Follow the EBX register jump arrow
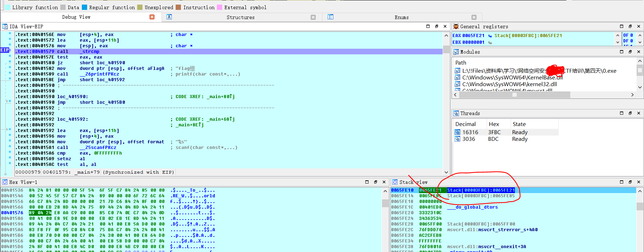 490,42
